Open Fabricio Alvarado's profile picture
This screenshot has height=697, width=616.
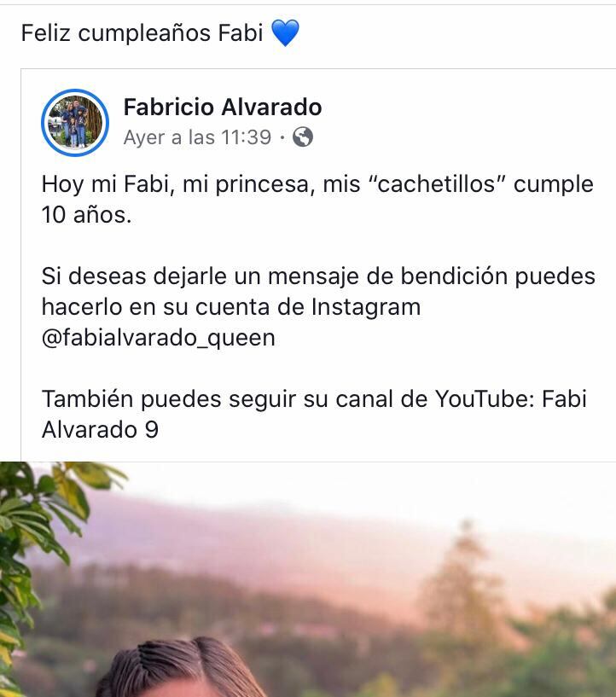(75, 123)
